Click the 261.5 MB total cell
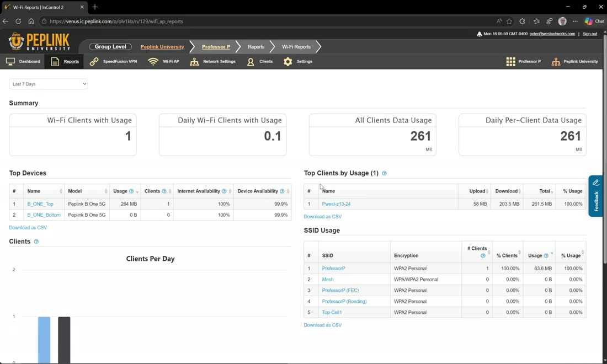 click(539, 204)
